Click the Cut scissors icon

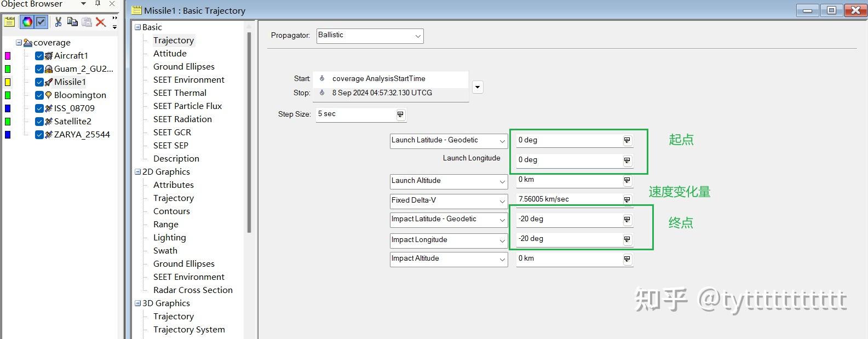[58, 22]
